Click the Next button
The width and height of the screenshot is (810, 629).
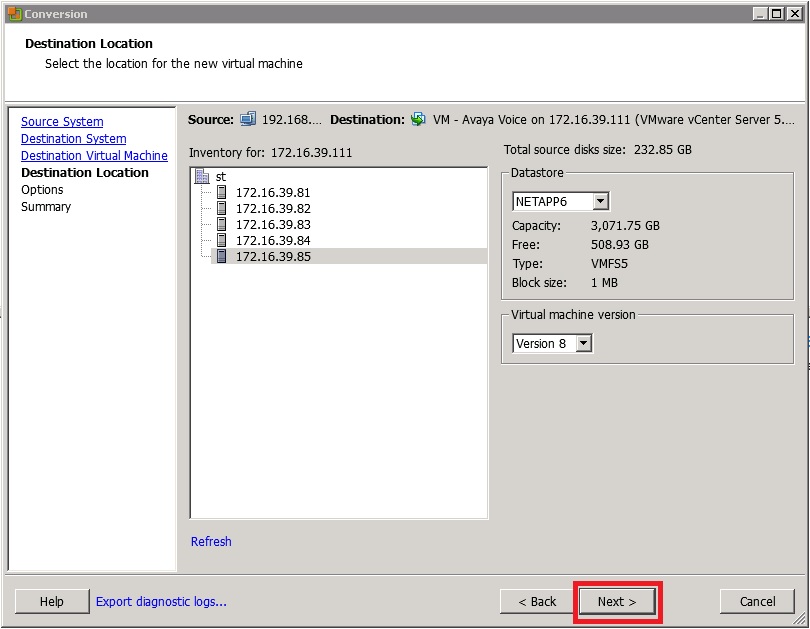[617, 602]
